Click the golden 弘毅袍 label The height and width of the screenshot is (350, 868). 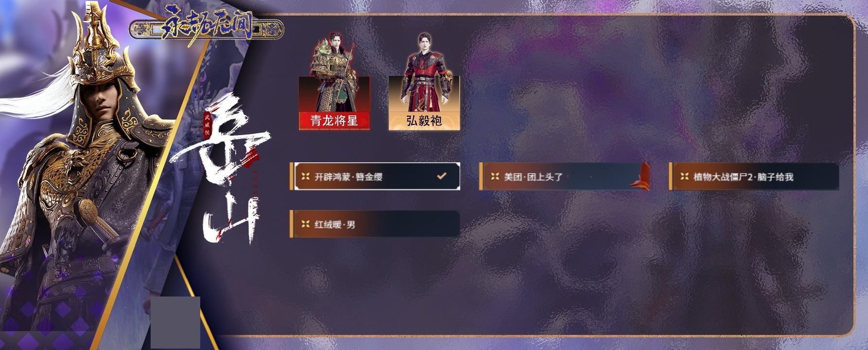click(x=424, y=121)
